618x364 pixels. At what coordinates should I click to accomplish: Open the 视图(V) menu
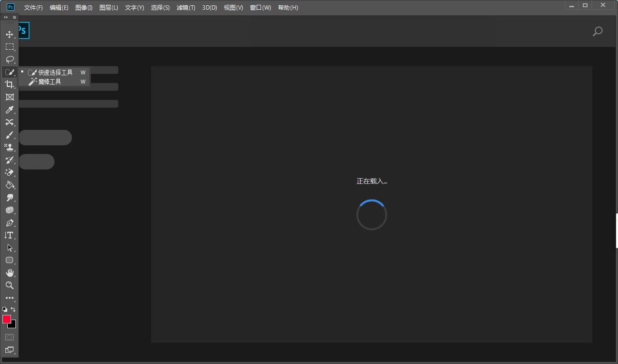234,8
